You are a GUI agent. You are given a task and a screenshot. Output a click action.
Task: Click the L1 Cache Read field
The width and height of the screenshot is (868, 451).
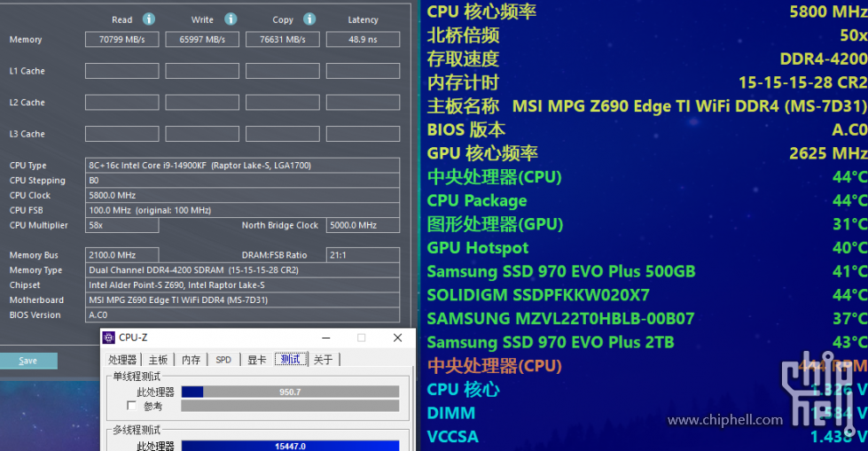pyautogui.click(x=121, y=71)
